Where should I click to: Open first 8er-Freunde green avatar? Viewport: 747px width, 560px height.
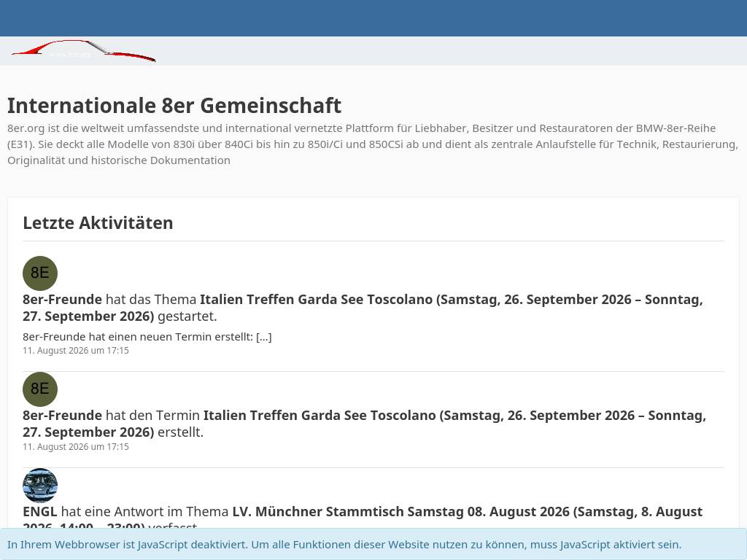click(40, 273)
